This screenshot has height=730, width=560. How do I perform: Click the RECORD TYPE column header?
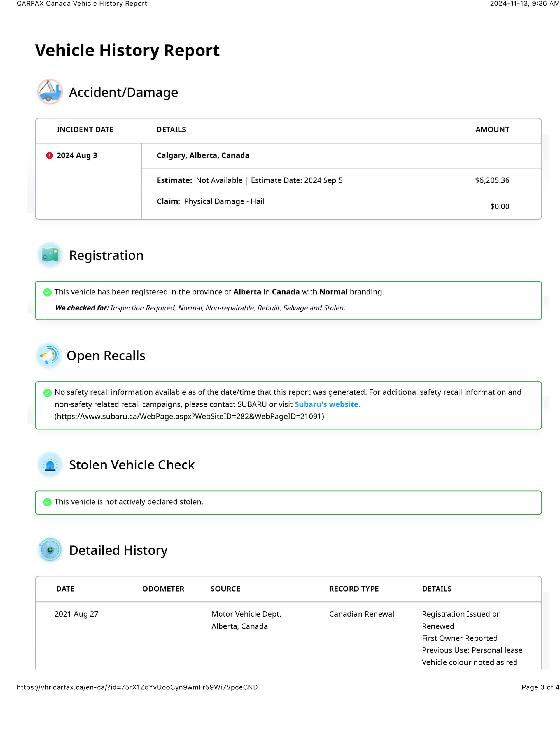[x=354, y=589]
